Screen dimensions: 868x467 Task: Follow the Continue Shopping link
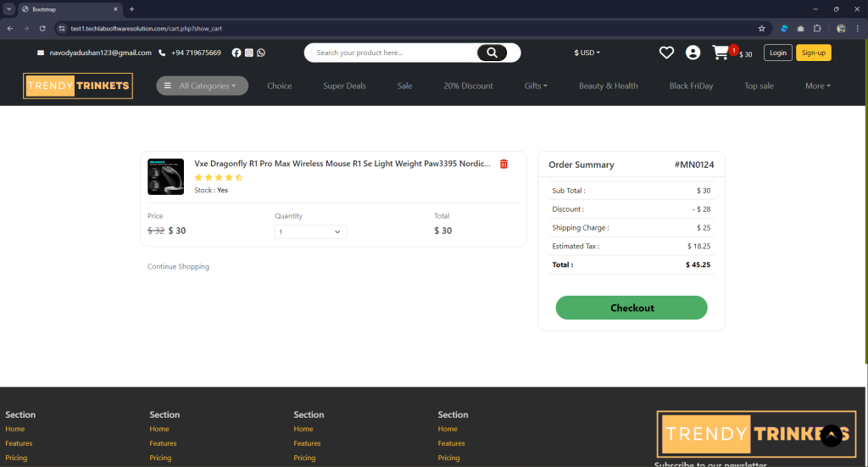pos(178,267)
